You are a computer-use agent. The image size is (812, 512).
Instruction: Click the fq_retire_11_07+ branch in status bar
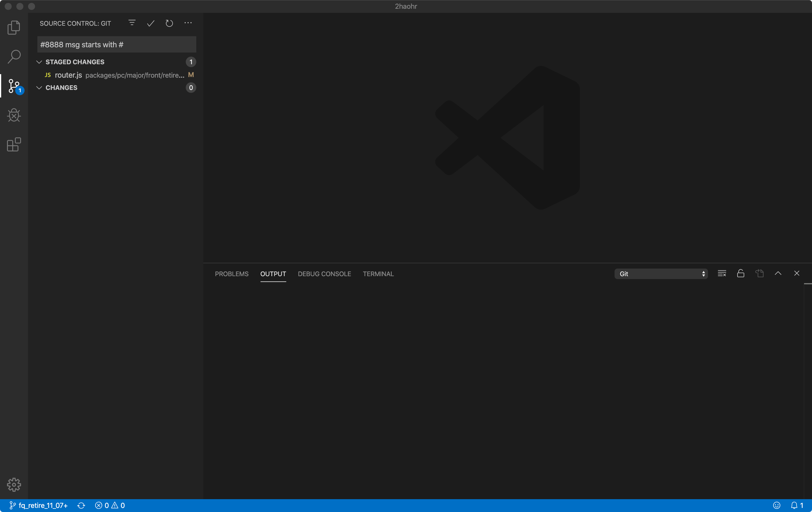click(39, 505)
